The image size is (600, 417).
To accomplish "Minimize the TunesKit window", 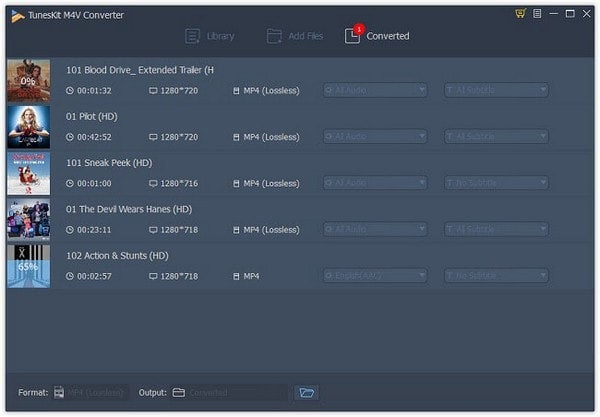I will point(553,14).
